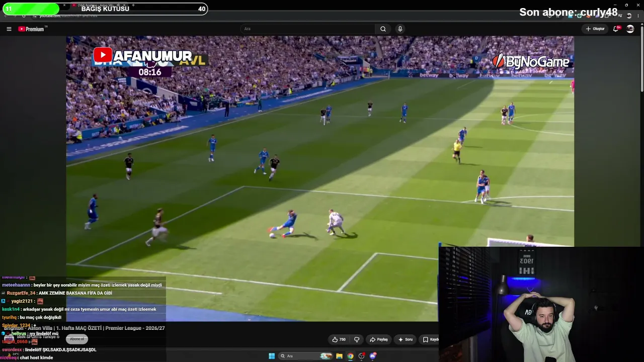Click chat username swordesx
The image size is (644, 362).
(12, 349)
